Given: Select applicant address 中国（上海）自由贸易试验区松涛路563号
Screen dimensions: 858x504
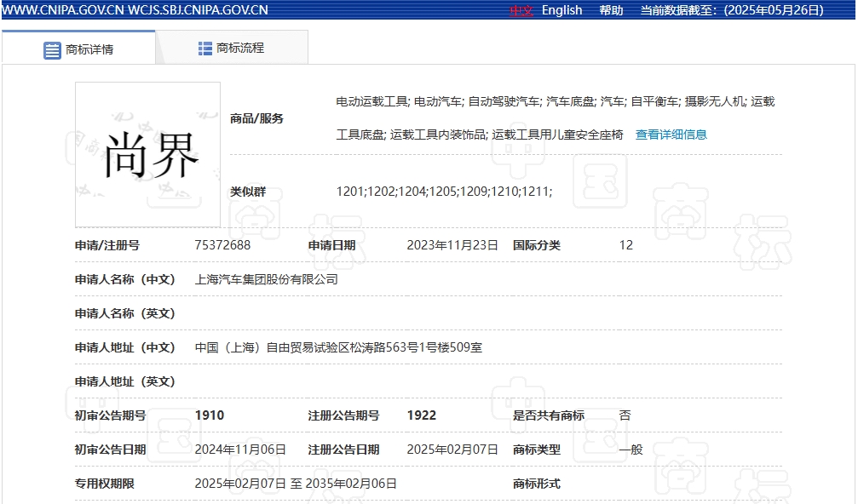Looking at the screenshot, I should click(x=339, y=347).
